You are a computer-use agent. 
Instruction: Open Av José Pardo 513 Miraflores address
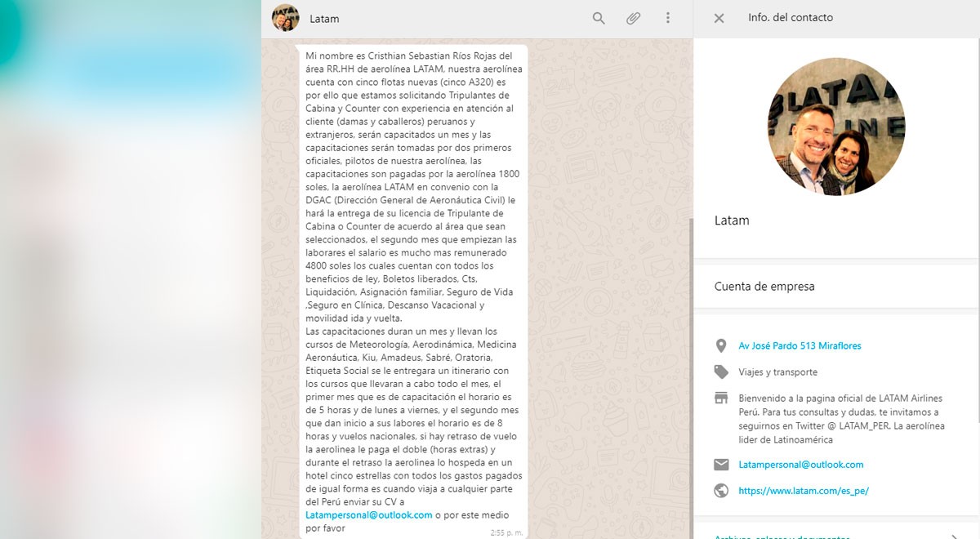(x=800, y=346)
